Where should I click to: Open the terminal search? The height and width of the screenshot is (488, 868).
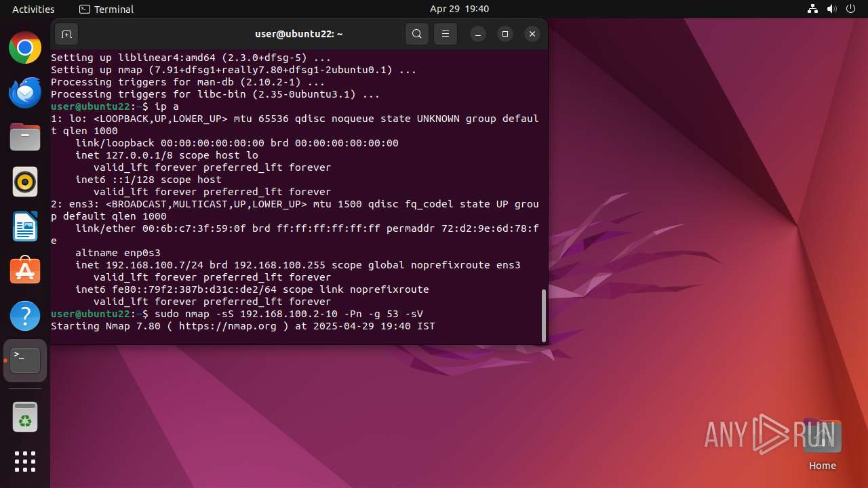417,34
